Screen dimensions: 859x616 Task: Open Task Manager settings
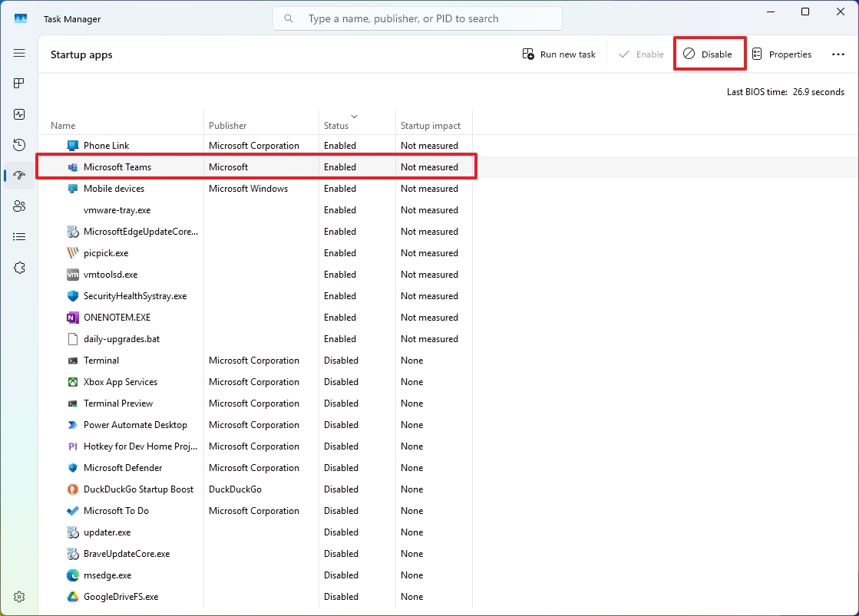click(19, 597)
